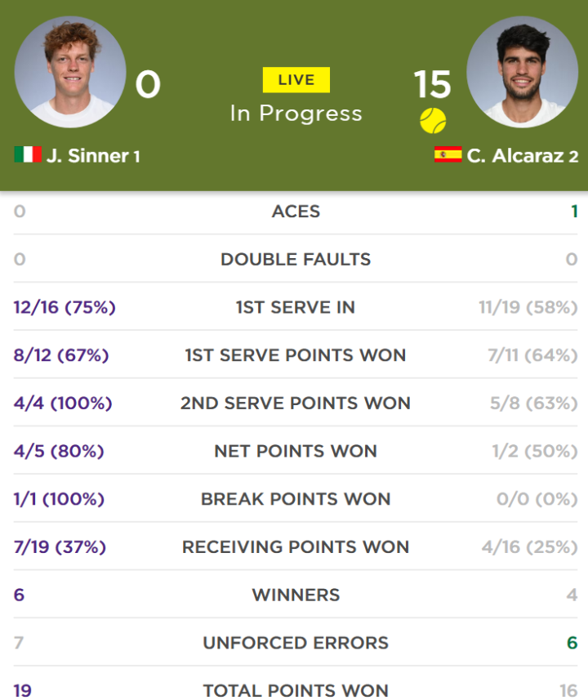Click the 1ST SERVE IN label

[x=296, y=307]
